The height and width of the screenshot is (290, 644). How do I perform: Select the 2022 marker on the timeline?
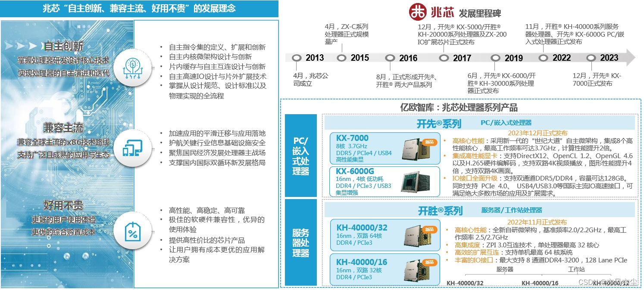pyautogui.click(x=543, y=58)
